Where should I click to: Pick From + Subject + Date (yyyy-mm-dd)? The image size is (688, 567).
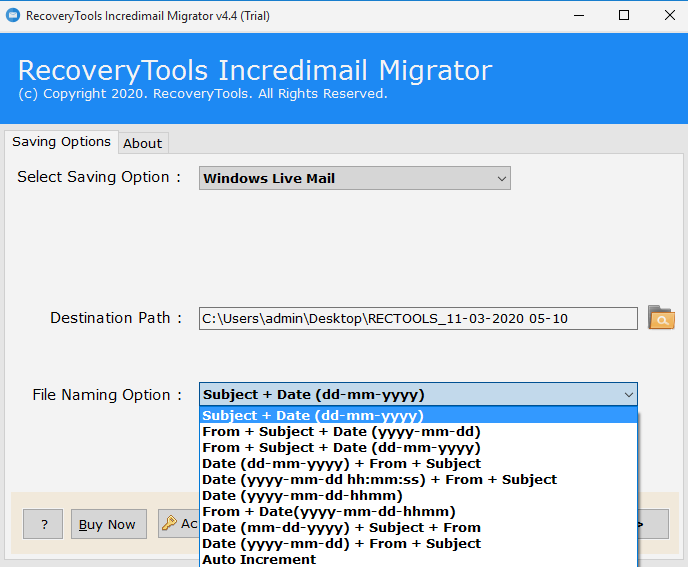341,431
